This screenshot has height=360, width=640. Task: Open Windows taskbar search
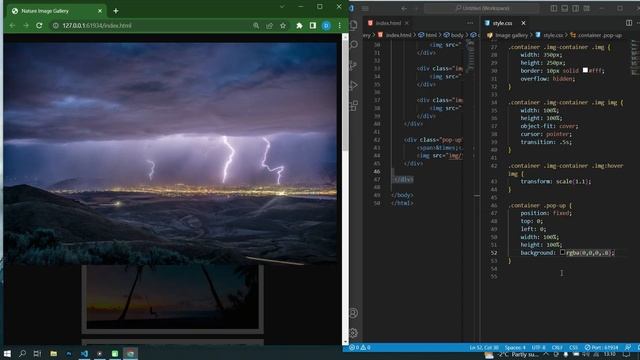[22, 353]
